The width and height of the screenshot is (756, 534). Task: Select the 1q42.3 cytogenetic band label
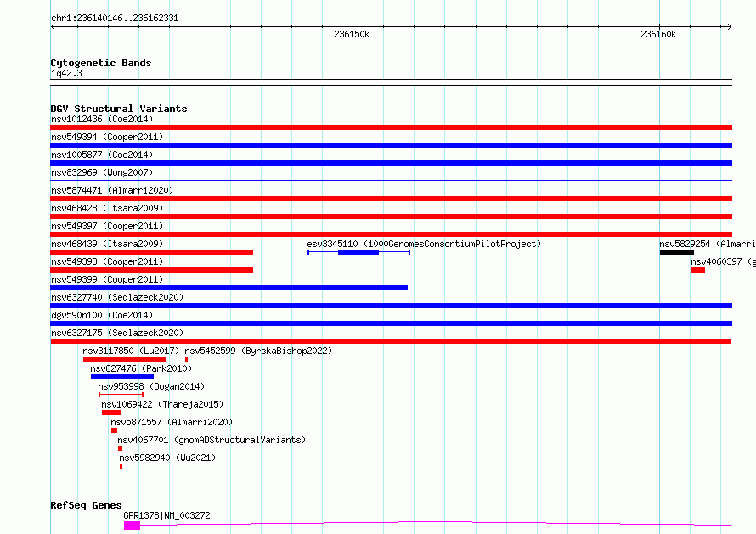[x=66, y=73]
